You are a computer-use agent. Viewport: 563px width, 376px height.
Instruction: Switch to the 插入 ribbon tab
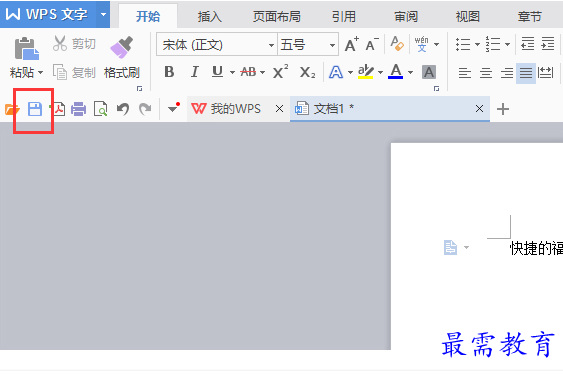coord(209,17)
